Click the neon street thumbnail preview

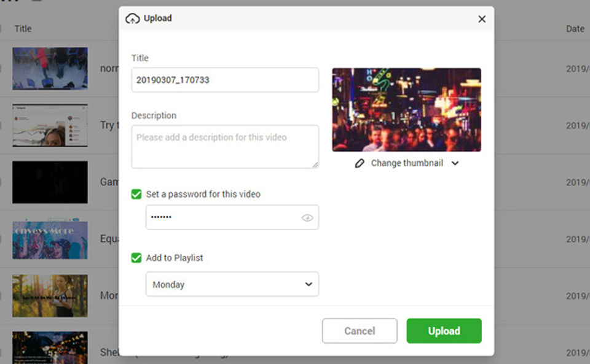(406, 110)
